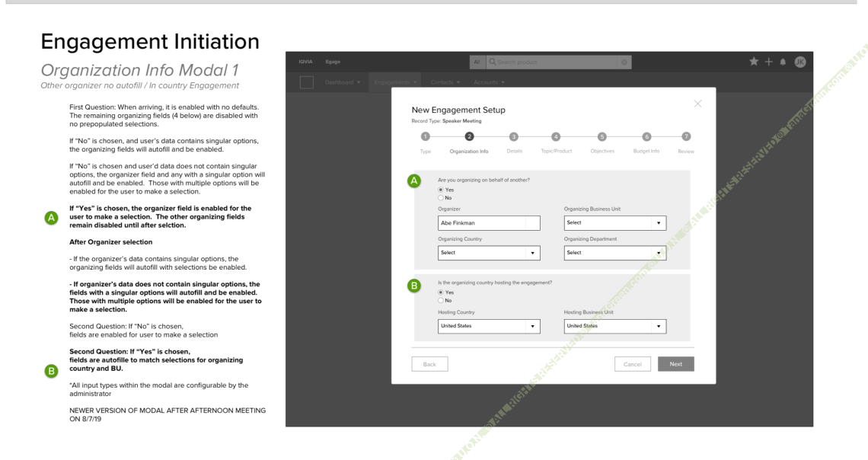Expand the Contacts nav menu

click(x=445, y=82)
